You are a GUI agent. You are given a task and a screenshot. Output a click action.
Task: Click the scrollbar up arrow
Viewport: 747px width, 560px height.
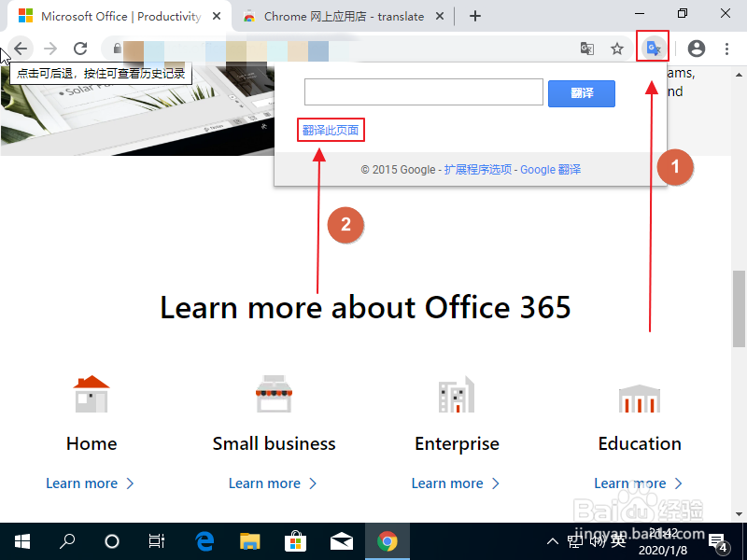(739, 75)
